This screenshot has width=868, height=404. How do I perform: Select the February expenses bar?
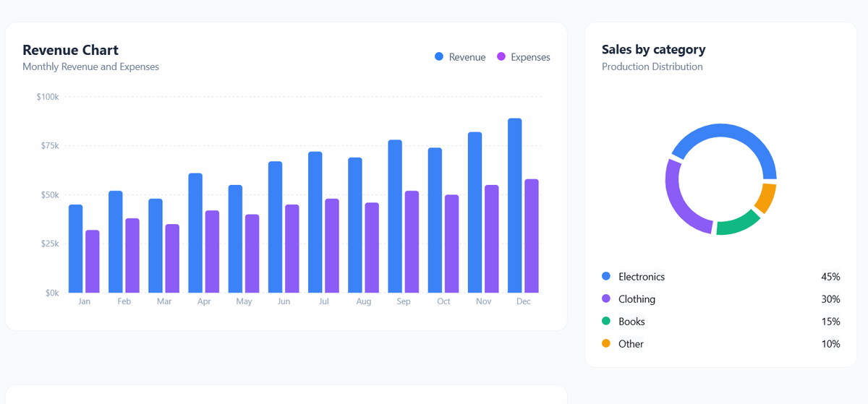pos(132,255)
